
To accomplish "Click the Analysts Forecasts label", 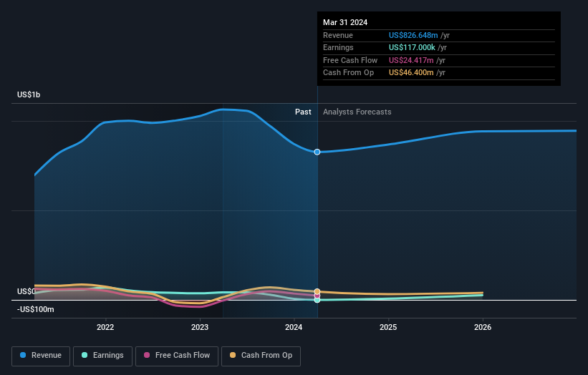I will (x=357, y=112).
